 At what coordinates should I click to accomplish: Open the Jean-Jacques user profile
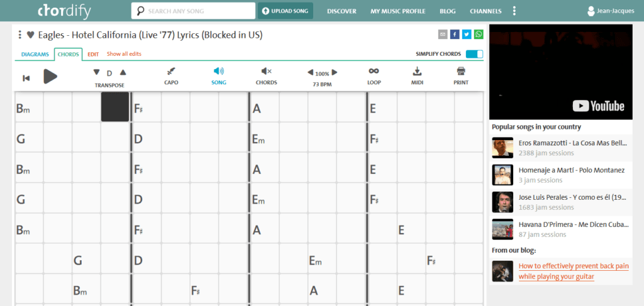coord(611,11)
